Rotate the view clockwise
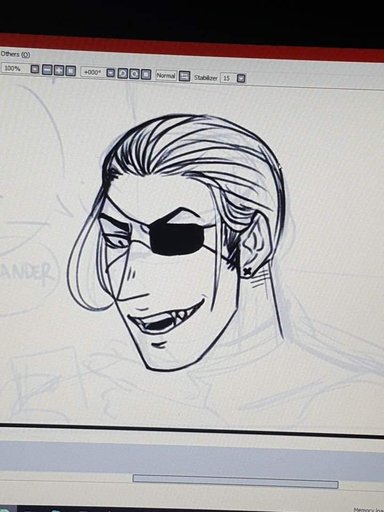This screenshot has width=384, height=512. click(x=135, y=74)
